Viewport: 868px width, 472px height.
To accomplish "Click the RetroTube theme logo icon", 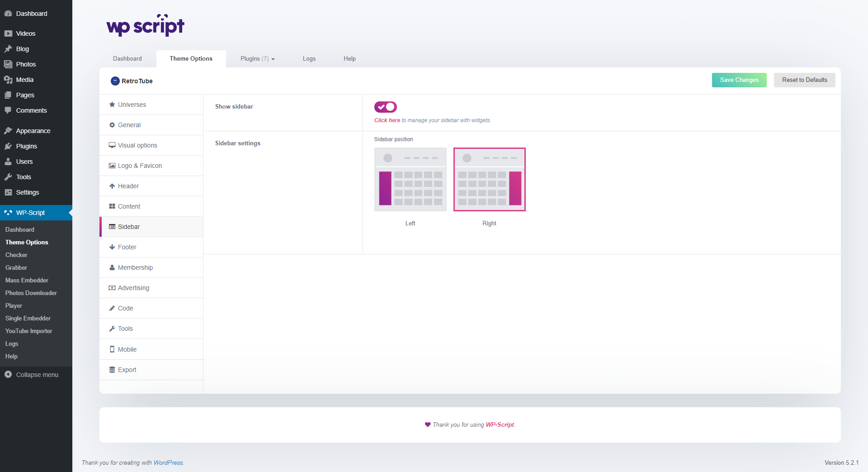I will [x=115, y=81].
